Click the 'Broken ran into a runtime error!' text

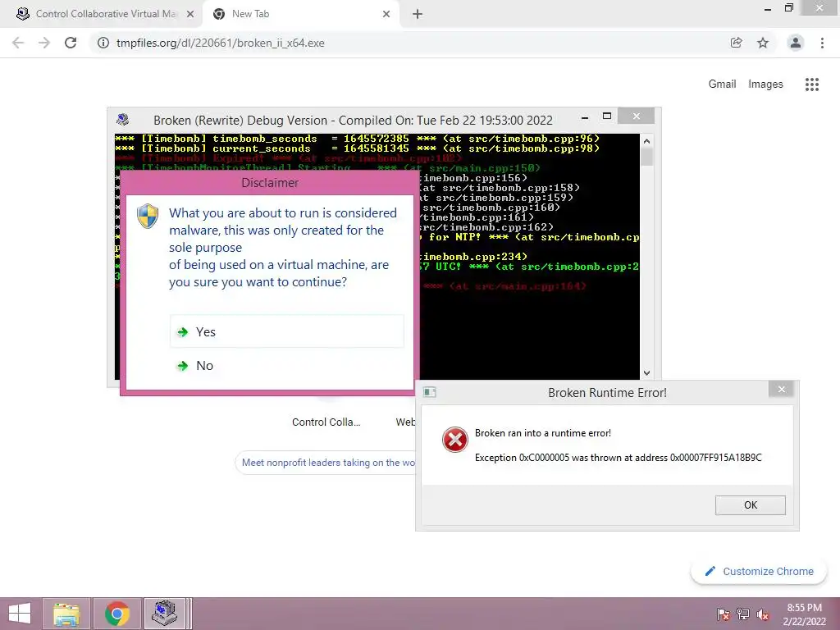543,433
